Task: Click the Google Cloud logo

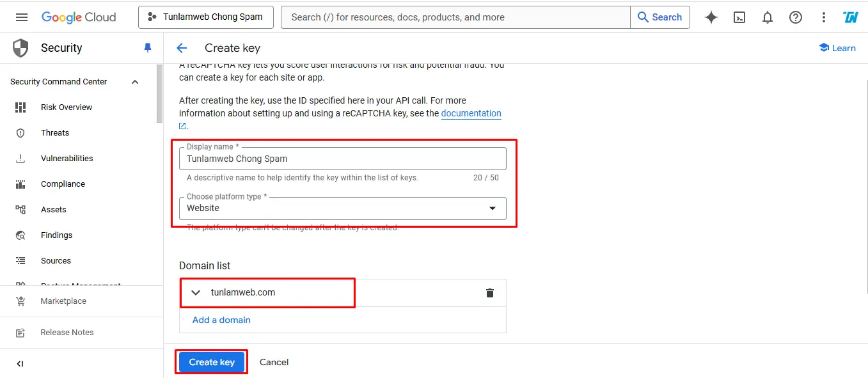Action: point(79,17)
